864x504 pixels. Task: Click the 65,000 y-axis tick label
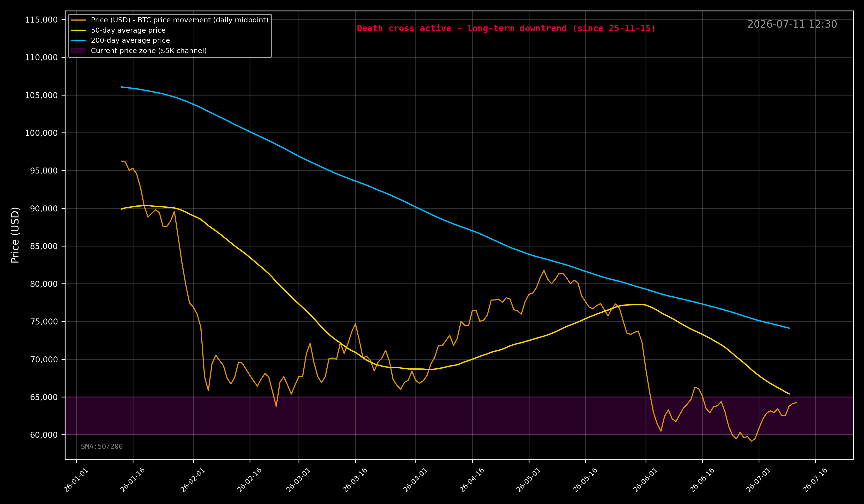click(44, 397)
